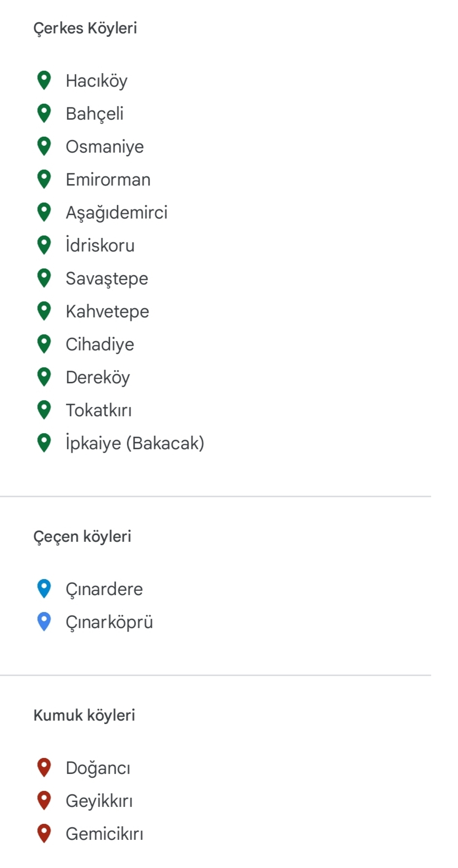
Task: Open the Bahçeli village entry
Action: pyautogui.click(x=95, y=114)
